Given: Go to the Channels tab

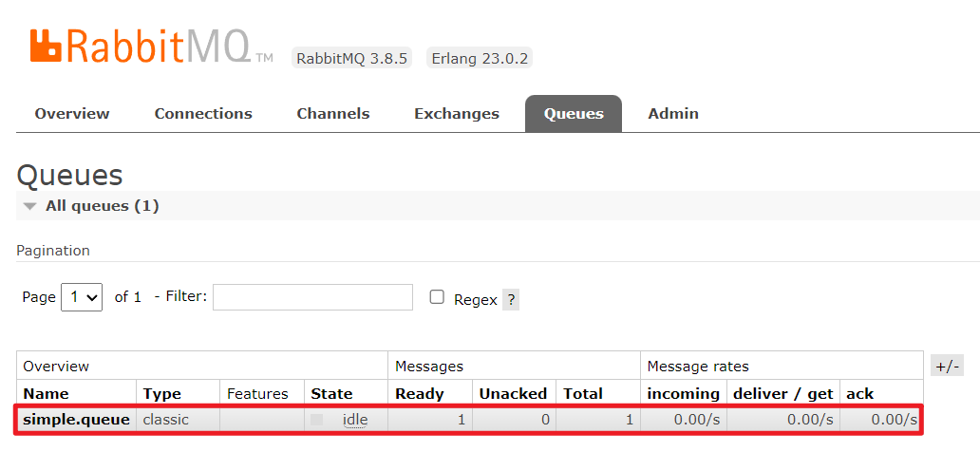Looking at the screenshot, I should click(333, 114).
